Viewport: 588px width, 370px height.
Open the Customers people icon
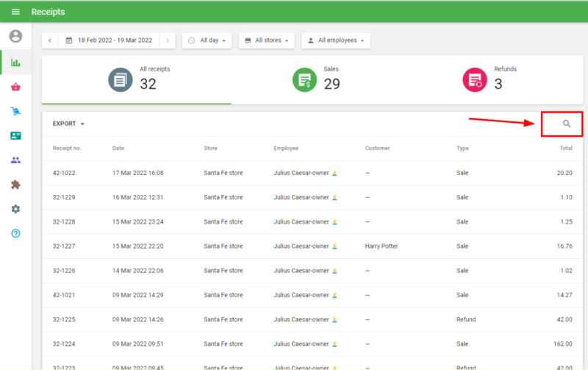(x=15, y=160)
